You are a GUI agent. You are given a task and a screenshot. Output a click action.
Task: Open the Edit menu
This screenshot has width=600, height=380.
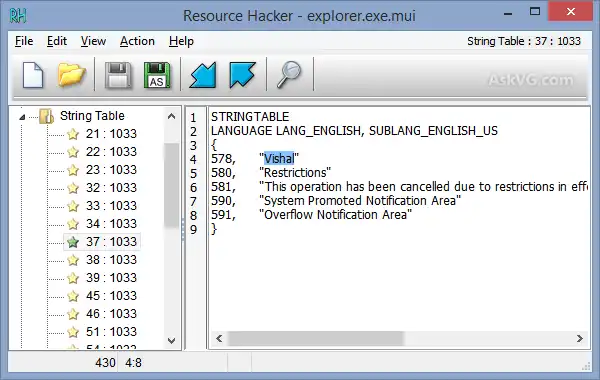[x=57, y=41]
